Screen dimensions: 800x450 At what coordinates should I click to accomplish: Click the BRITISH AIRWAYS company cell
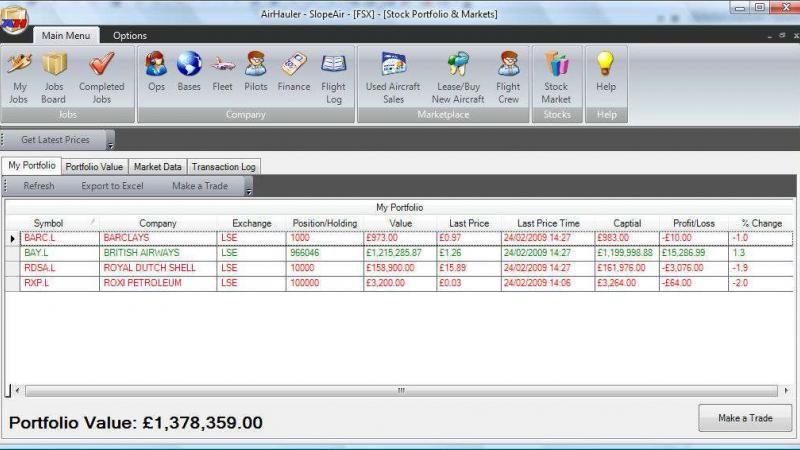point(158,253)
